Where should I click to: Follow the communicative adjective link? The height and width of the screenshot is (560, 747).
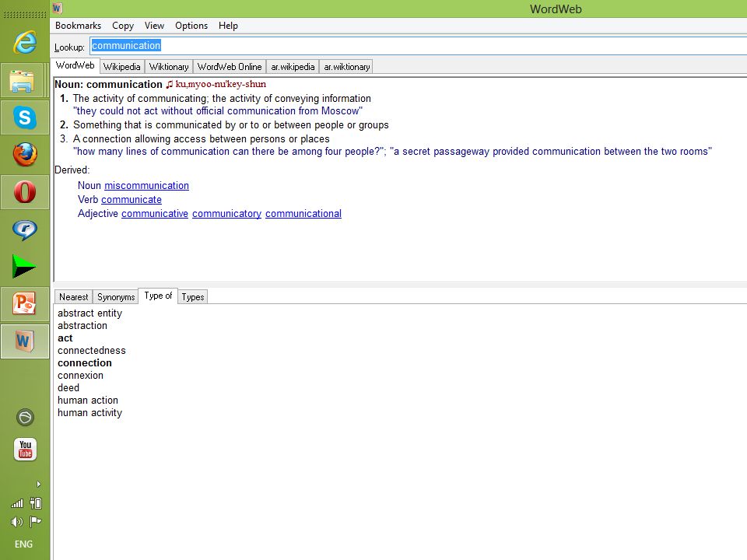point(155,214)
